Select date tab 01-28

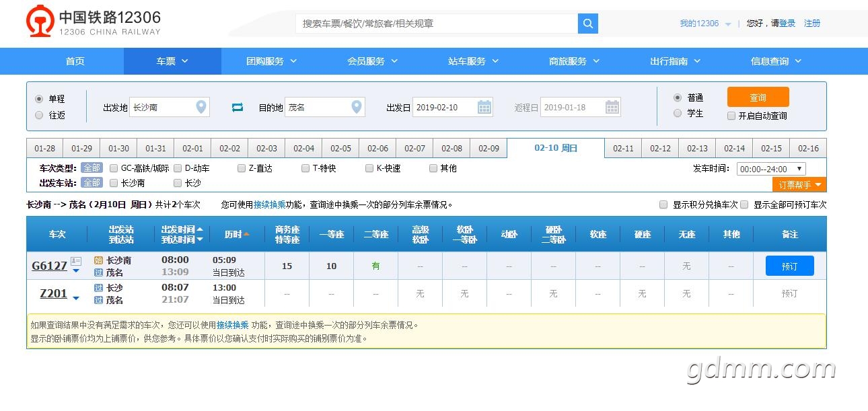point(45,149)
